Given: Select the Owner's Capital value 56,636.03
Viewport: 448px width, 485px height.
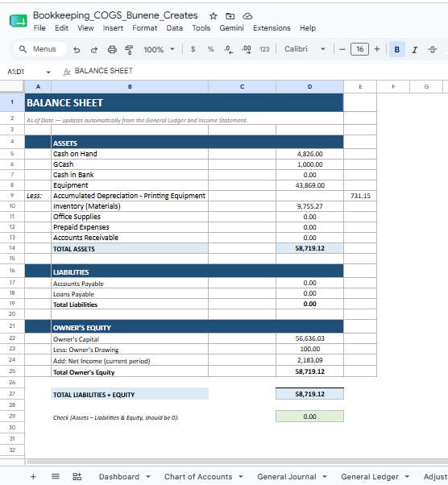Looking at the screenshot, I should [309, 338].
